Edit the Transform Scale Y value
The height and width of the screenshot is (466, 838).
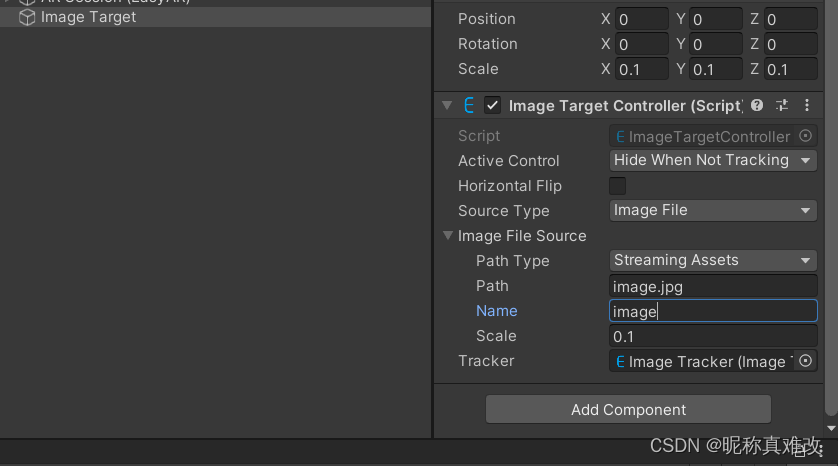(716, 69)
